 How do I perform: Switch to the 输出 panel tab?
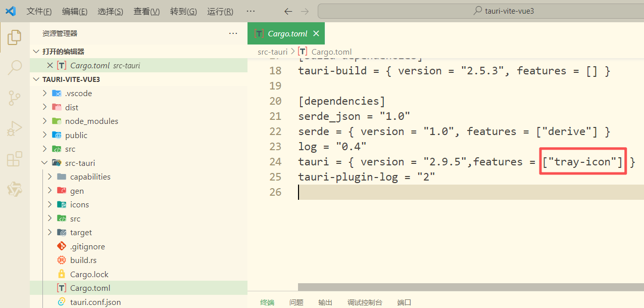tap(325, 302)
